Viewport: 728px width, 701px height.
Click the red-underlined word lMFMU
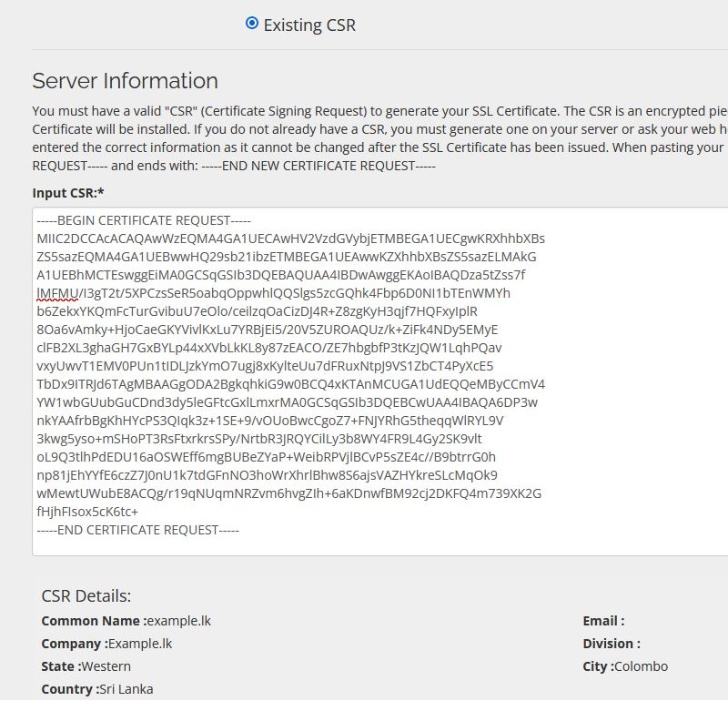point(57,293)
